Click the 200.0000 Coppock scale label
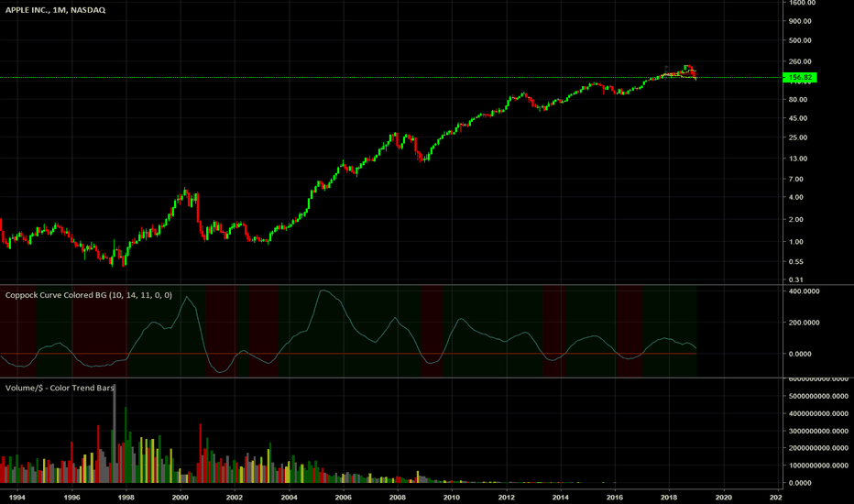 [x=804, y=323]
